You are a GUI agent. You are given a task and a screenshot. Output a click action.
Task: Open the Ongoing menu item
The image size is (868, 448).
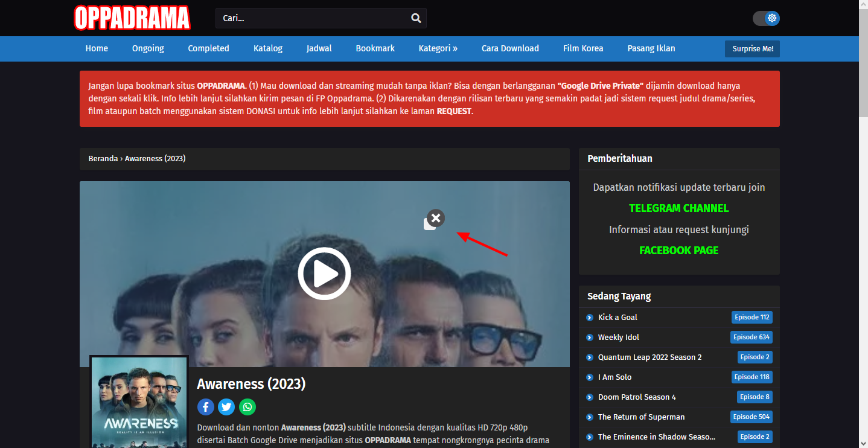point(148,48)
